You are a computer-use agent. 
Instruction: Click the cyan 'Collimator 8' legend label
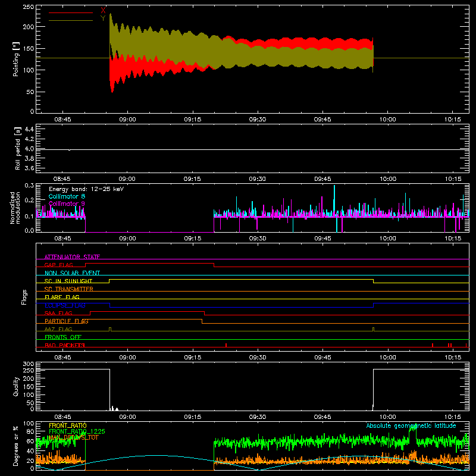(67, 196)
